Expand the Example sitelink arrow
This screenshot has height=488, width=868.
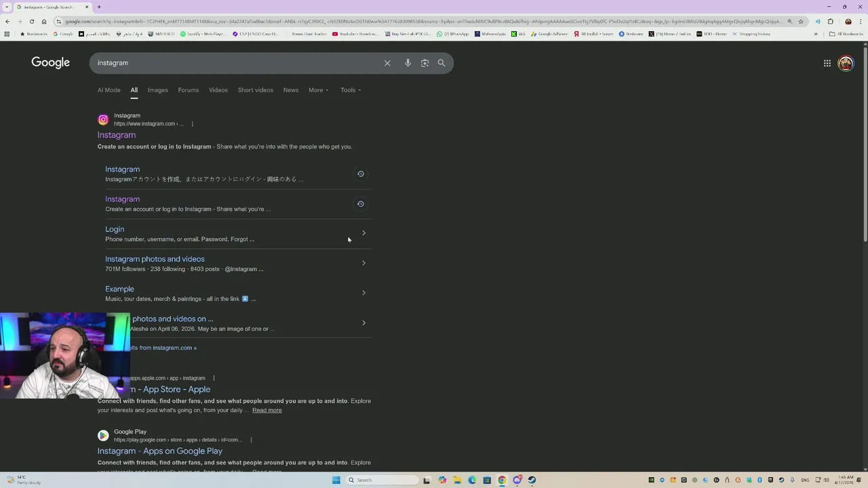point(363,293)
